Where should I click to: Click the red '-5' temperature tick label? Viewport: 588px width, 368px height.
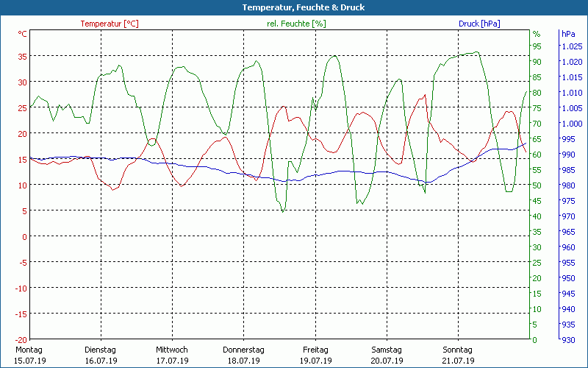[23, 262]
